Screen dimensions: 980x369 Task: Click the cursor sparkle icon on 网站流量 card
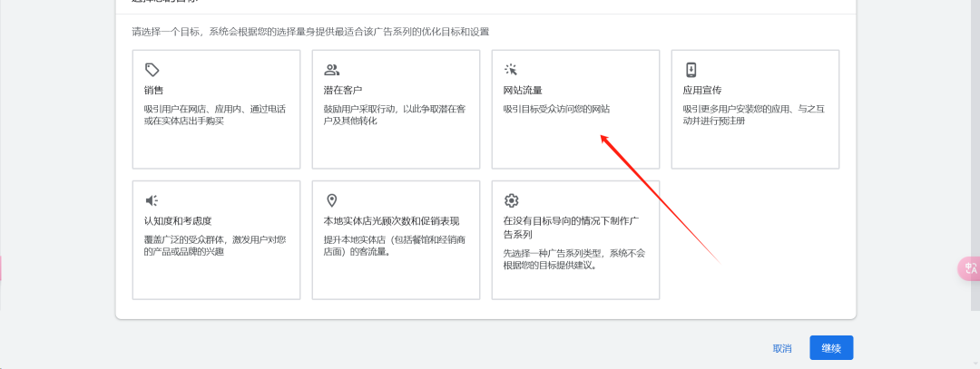pyautogui.click(x=511, y=69)
